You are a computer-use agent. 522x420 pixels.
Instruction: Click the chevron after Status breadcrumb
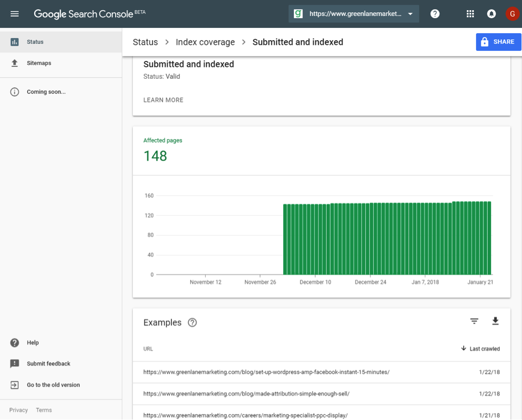pyautogui.click(x=167, y=42)
